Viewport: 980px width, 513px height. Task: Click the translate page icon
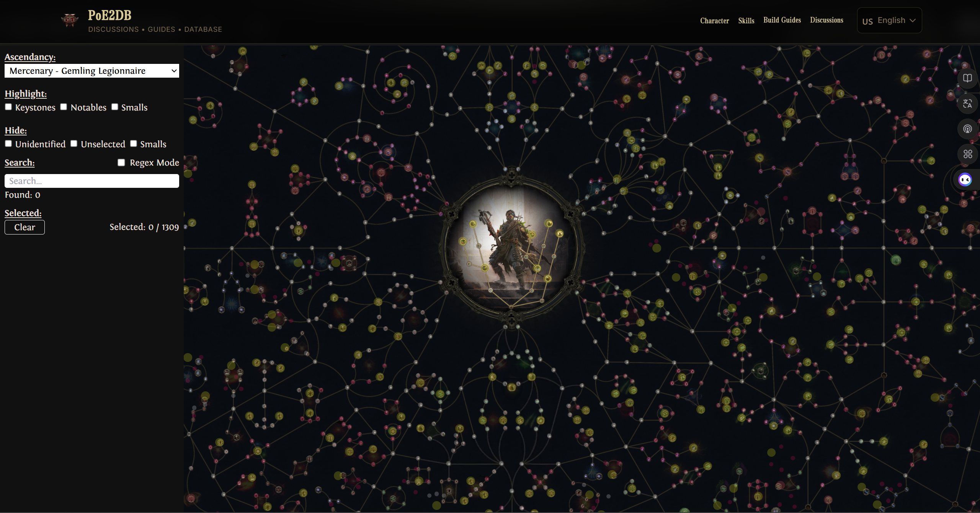pyautogui.click(x=967, y=104)
